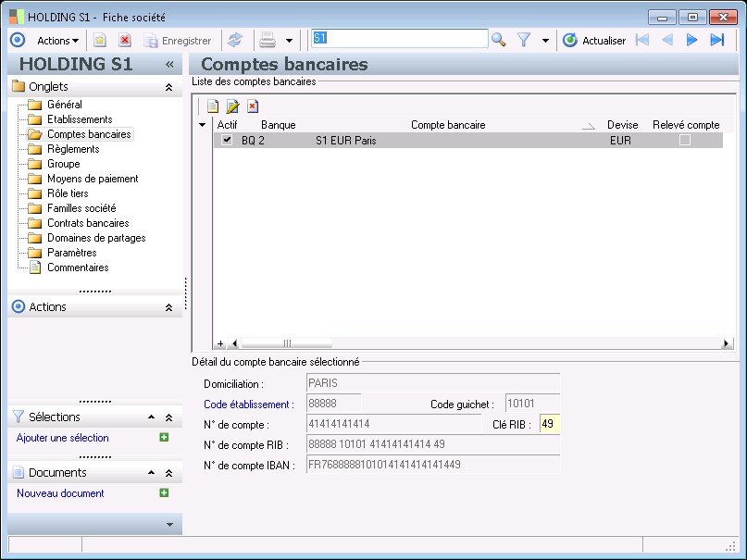Open the Contrats bancaires folder
This screenshot has height=560, width=747.
(x=88, y=223)
